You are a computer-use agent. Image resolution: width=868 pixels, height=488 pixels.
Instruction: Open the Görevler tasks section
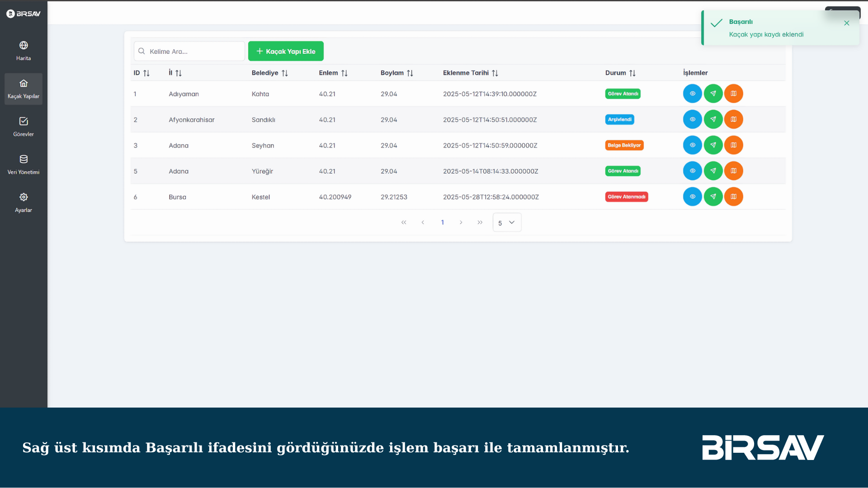point(24,127)
